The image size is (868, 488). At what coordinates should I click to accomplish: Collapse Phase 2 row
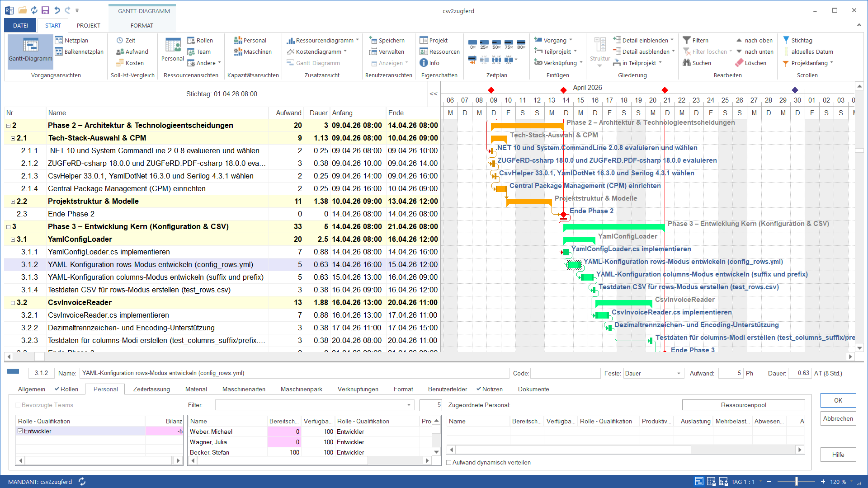(x=8, y=126)
